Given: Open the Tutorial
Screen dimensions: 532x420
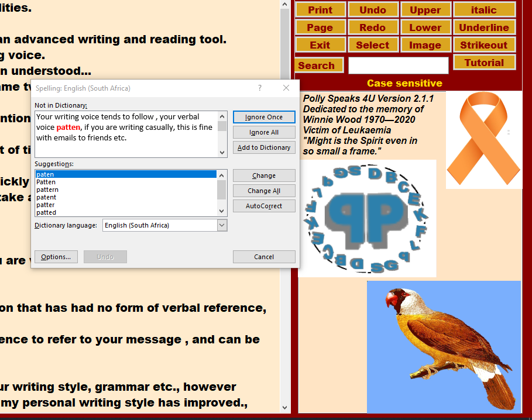Looking at the screenshot, I should [483, 63].
